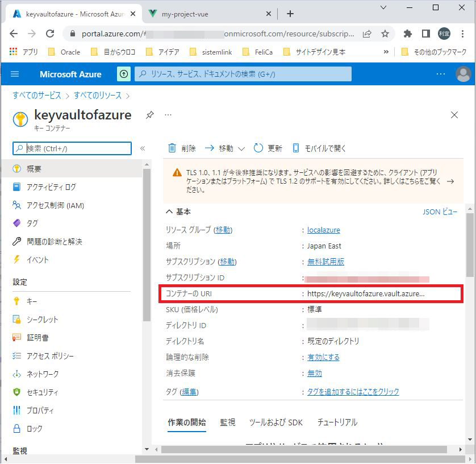Click すべてのリソース breadcrumb
This screenshot has height=464, width=476.
click(x=98, y=96)
